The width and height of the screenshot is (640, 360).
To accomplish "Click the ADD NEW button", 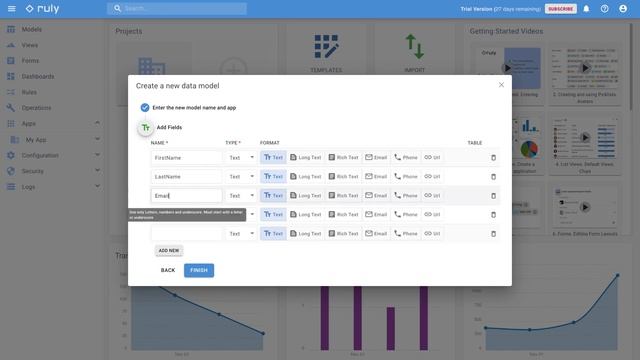I will pyautogui.click(x=169, y=251).
